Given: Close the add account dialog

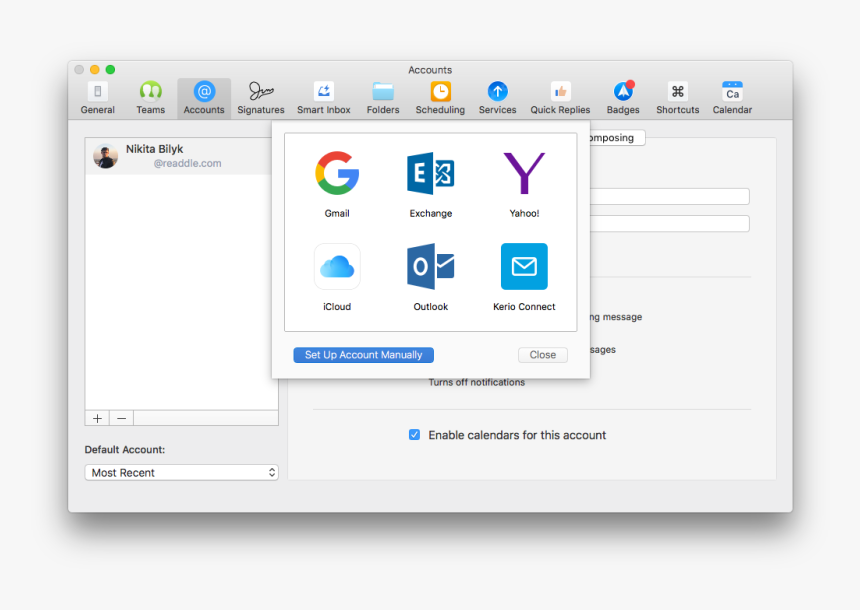Looking at the screenshot, I should (542, 354).
